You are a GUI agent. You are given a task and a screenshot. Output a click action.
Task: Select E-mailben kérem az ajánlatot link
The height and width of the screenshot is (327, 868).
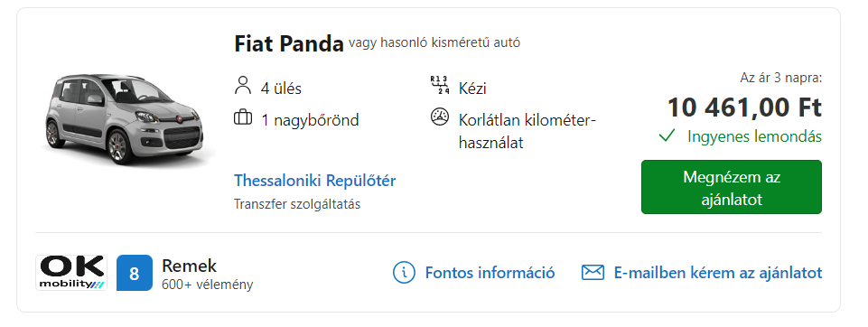click(718, 272)
